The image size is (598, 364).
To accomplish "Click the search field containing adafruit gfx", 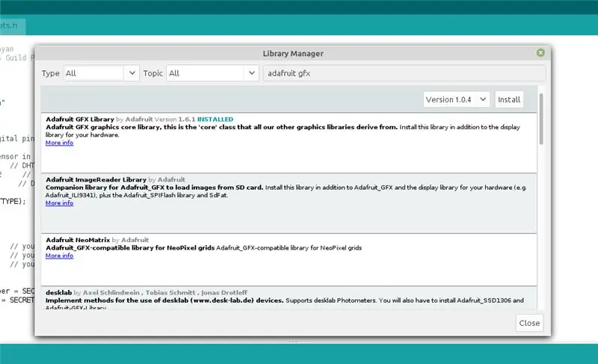I will [404, 73].
